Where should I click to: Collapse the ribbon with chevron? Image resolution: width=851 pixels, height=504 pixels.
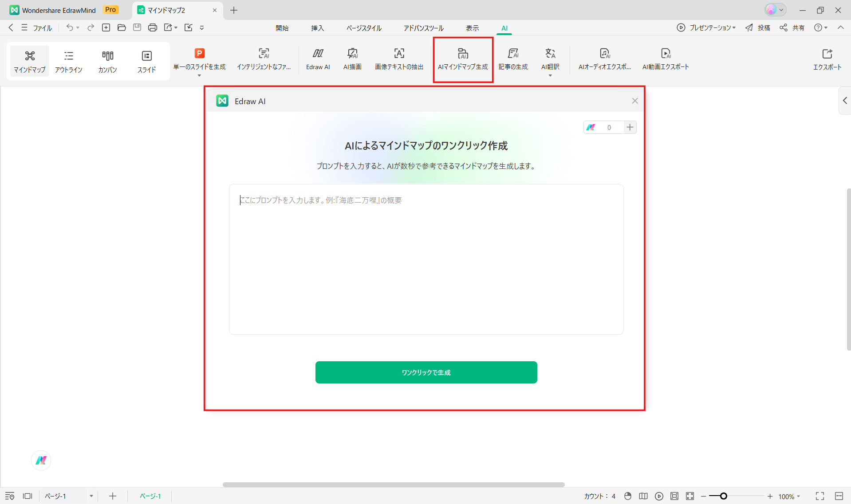point(841,27)
